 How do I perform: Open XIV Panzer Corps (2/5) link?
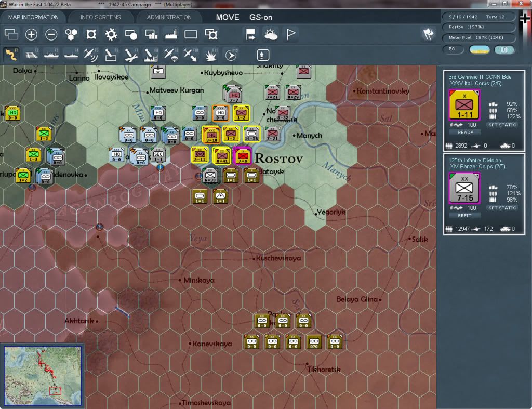pyautogui.click(x=477, y=167)
